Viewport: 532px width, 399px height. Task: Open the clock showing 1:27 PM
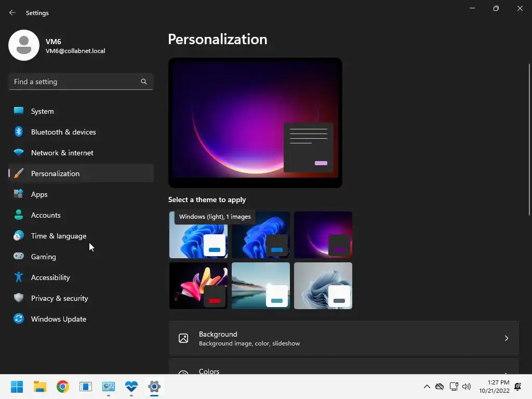click(495, 387)
